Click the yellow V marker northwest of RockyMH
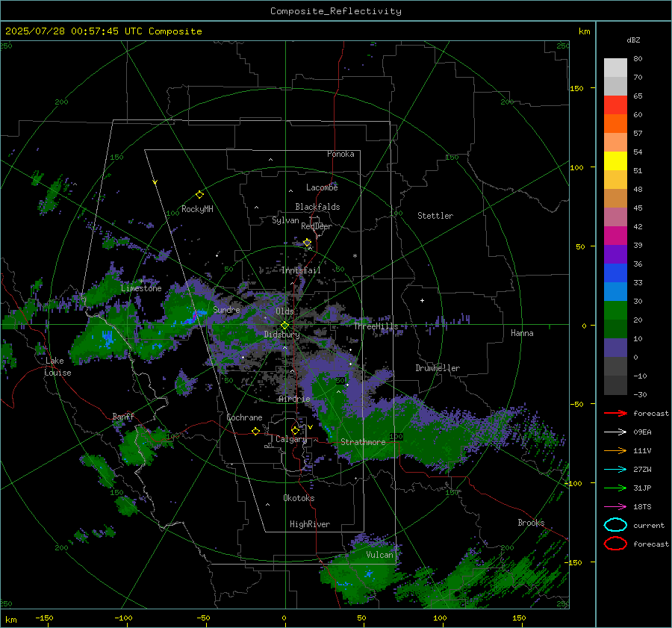 click(155, 182)
